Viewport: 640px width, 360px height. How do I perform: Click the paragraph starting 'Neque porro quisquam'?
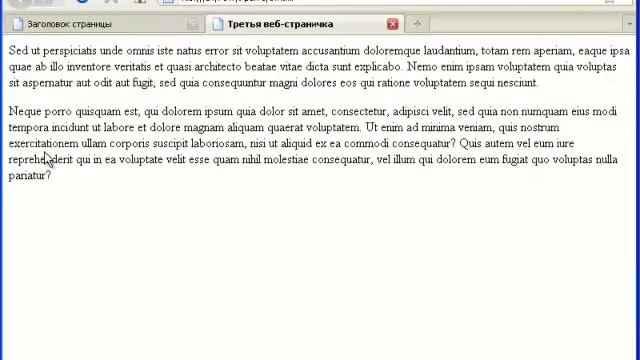pos(313,143)
